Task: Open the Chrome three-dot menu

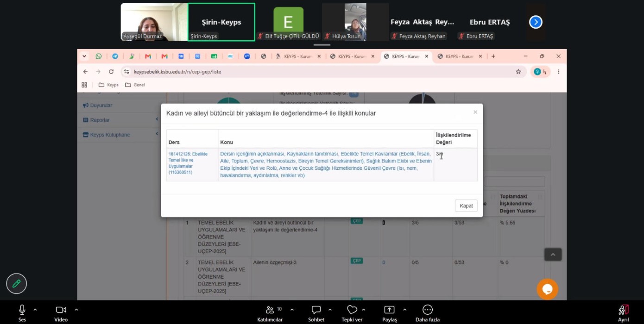Action: (x=558, y=72)
